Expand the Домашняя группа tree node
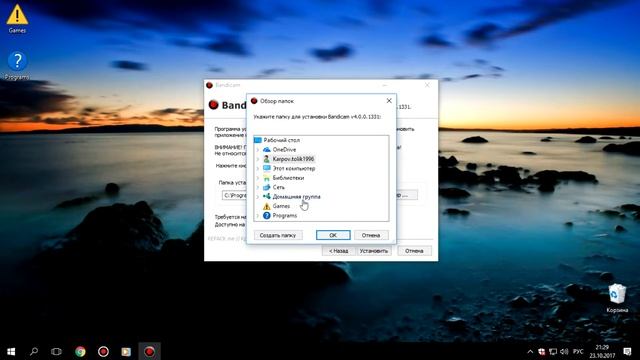 click(x=258, y=197)
